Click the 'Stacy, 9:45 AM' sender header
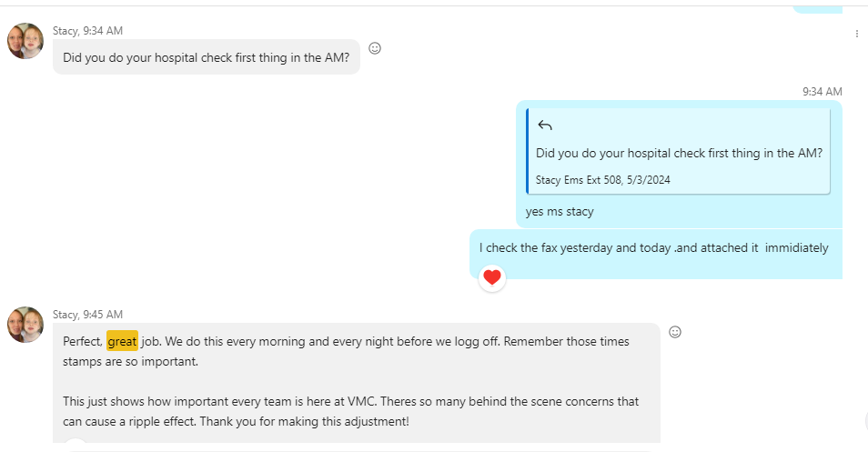Image resolution: width=868 pixels, height=452 pixels. (x=87, y=315)
